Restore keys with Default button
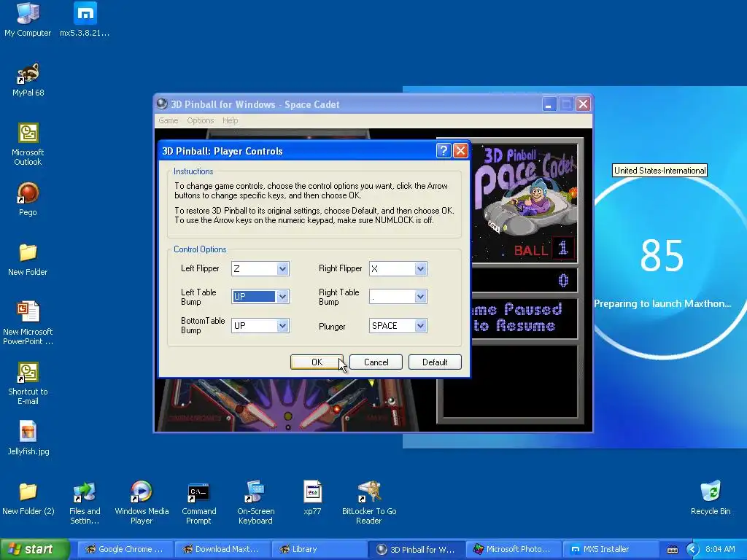The image size is (747, 560). coord(435,362)
